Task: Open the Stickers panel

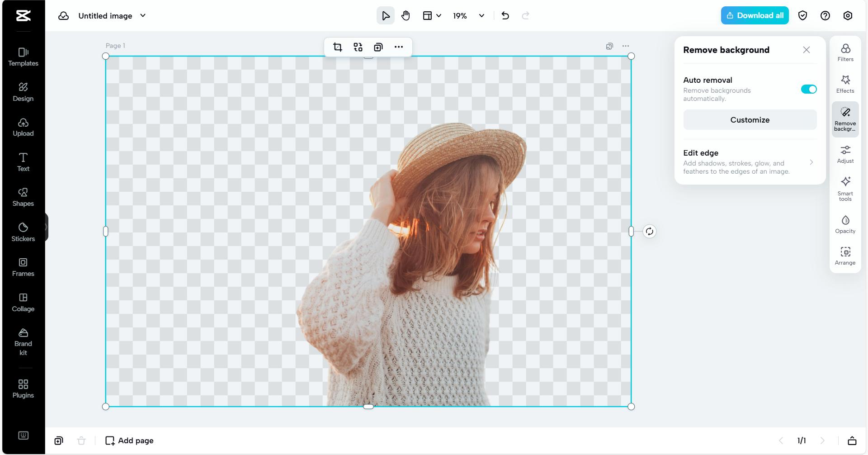Action: point(23,232)
